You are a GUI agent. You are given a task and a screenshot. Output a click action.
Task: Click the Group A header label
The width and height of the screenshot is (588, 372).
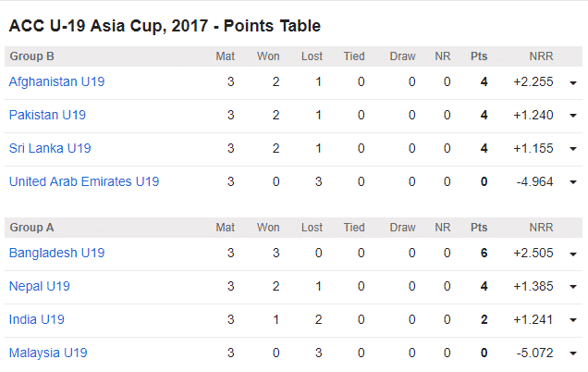[x=31, y=228]
